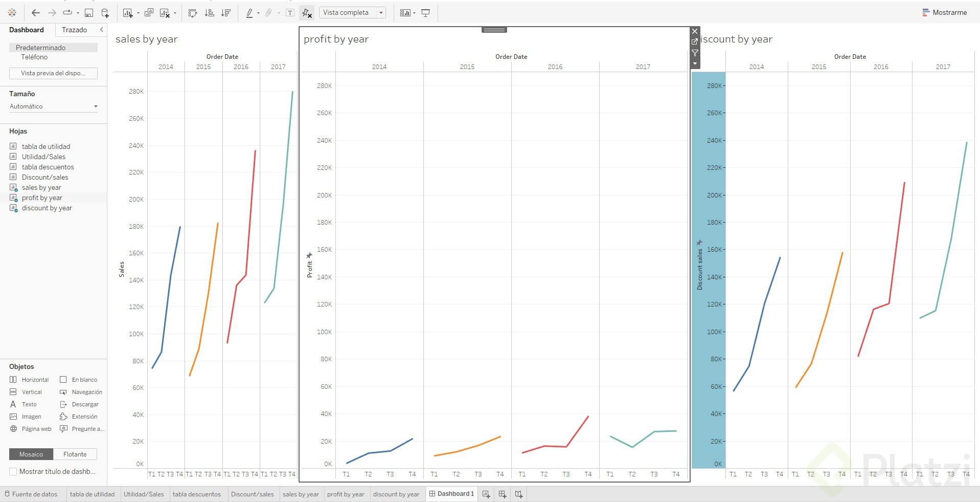Add a new dashboard tab icon
980x502 pixels.
pos(503,494)
